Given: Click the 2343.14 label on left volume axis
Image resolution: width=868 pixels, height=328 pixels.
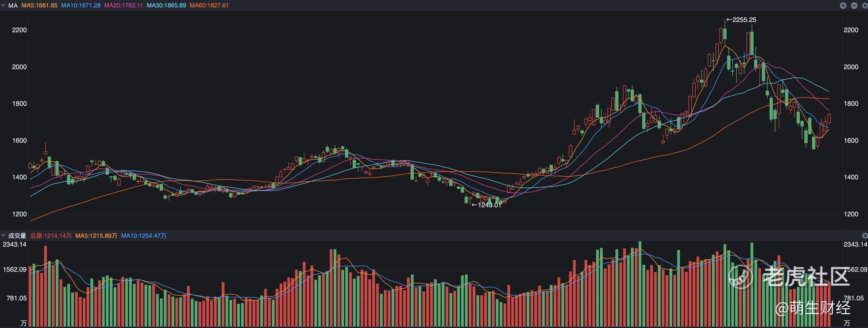Looking at the screenshot, I should click(15, 244).
